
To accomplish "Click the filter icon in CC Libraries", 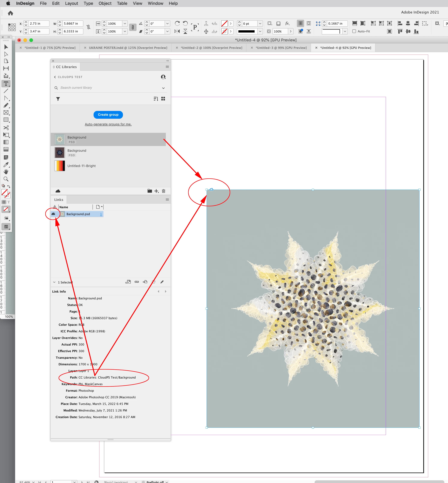I will pos(58,99).
